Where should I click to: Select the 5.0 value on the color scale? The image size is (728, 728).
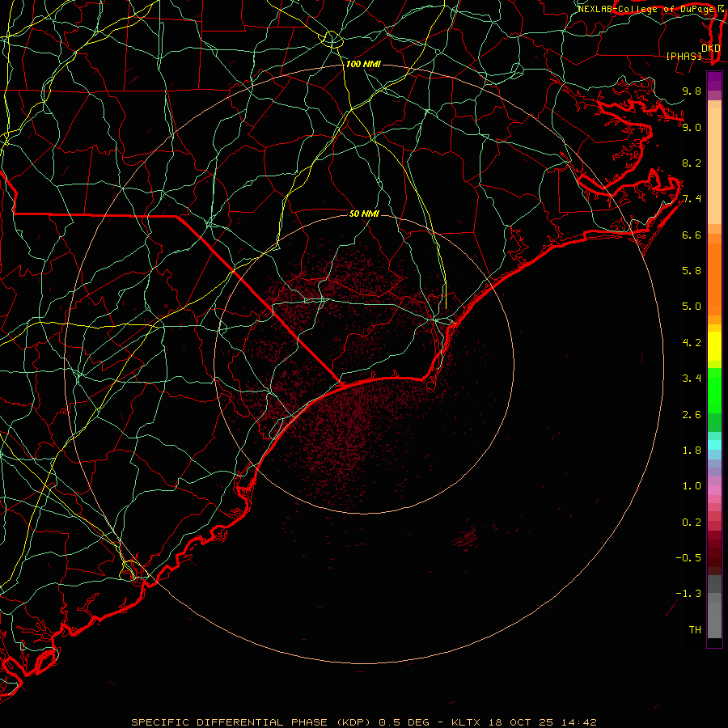click(692, 307)
